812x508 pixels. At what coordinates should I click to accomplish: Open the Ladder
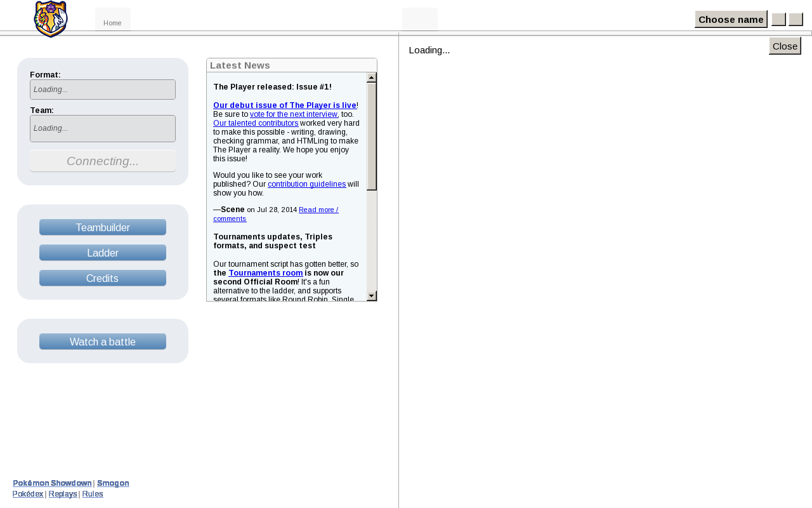tap(103, 253)
